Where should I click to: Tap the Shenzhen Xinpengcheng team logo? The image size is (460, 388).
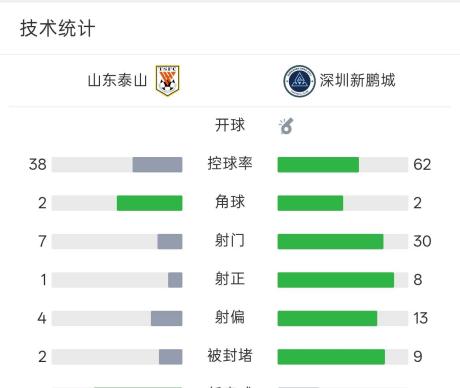click(x=299, y=81)
